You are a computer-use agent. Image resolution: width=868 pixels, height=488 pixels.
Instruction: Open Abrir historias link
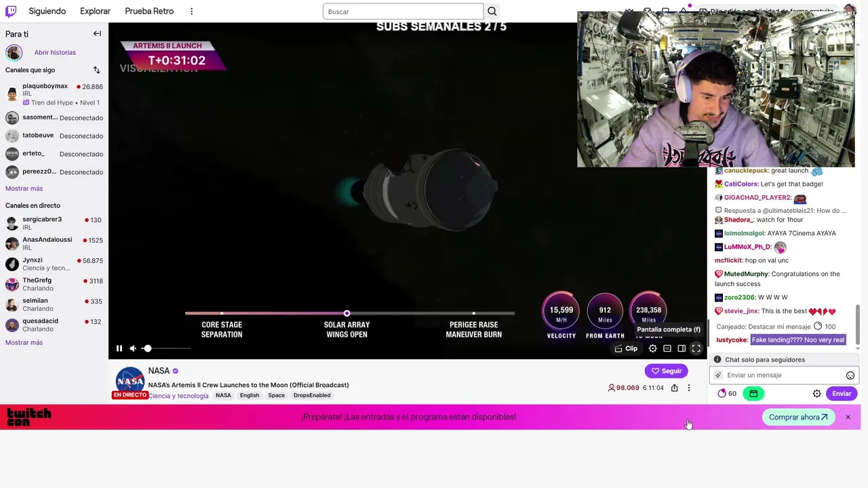click(55, 52)
